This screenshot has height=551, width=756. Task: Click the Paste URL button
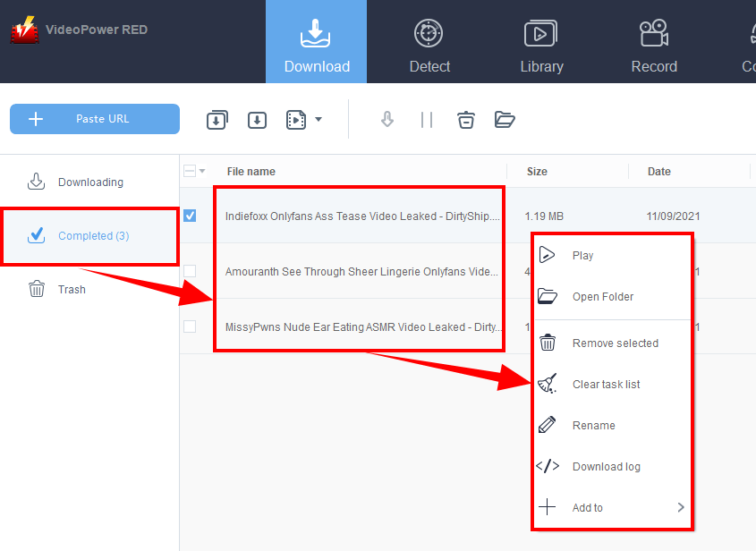click(95, 119)
